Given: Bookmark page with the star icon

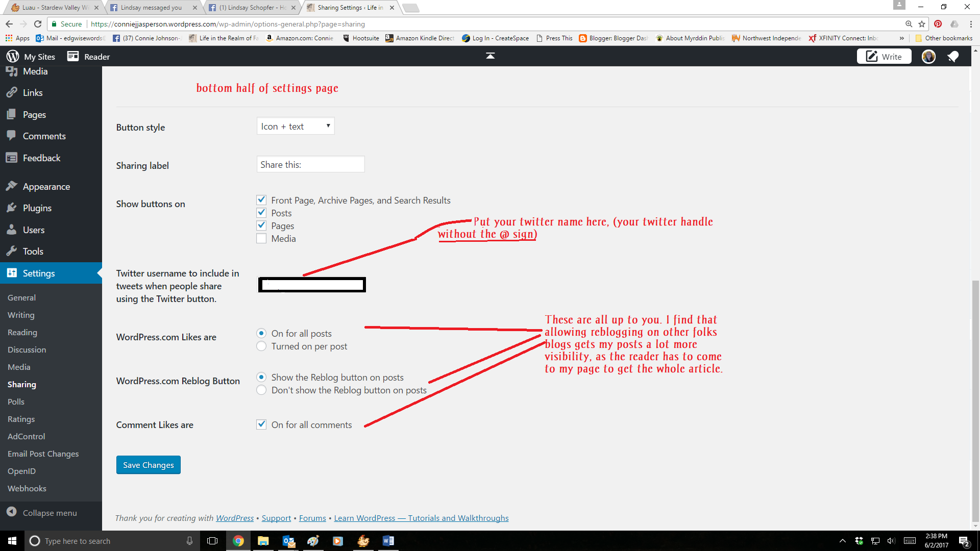Looking at the screenshot, I should click(922, 24).
